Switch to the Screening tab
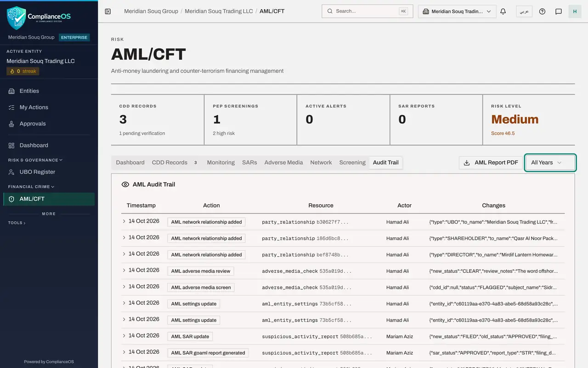The height and width of the screenshot is (368, 588). click(352, 162)
